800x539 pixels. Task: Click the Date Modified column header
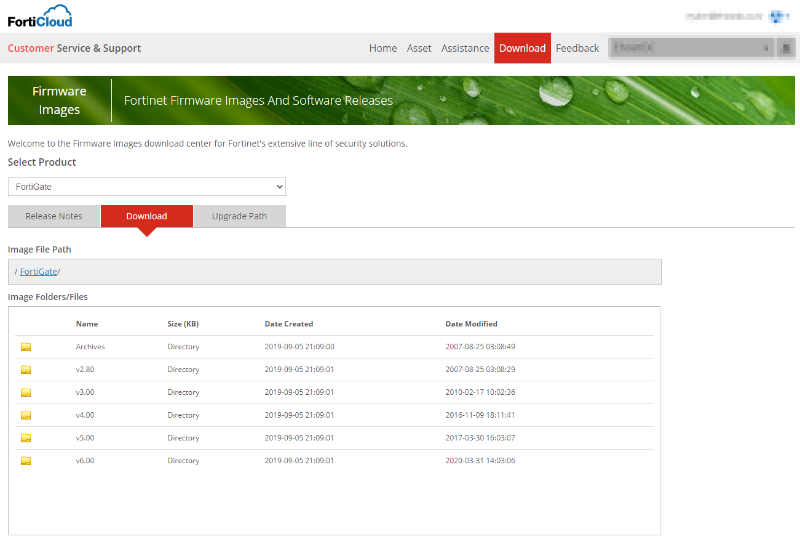(x=471, y=324)
